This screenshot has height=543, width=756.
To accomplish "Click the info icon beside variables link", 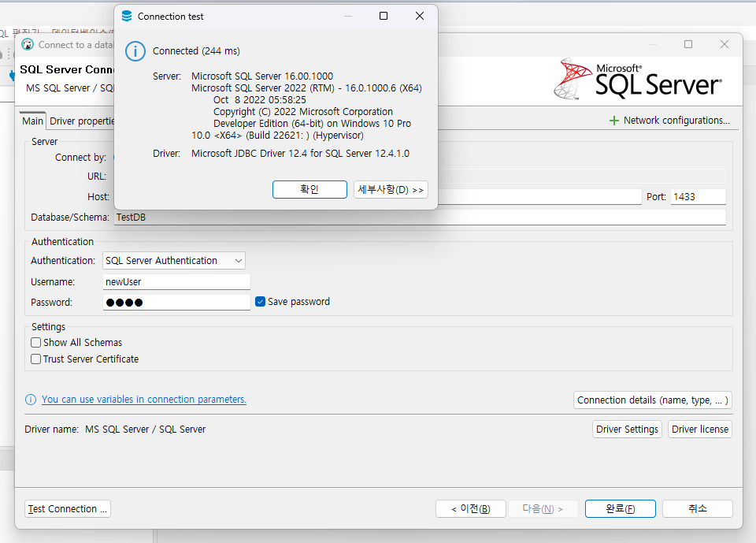I will coord(31,400).
